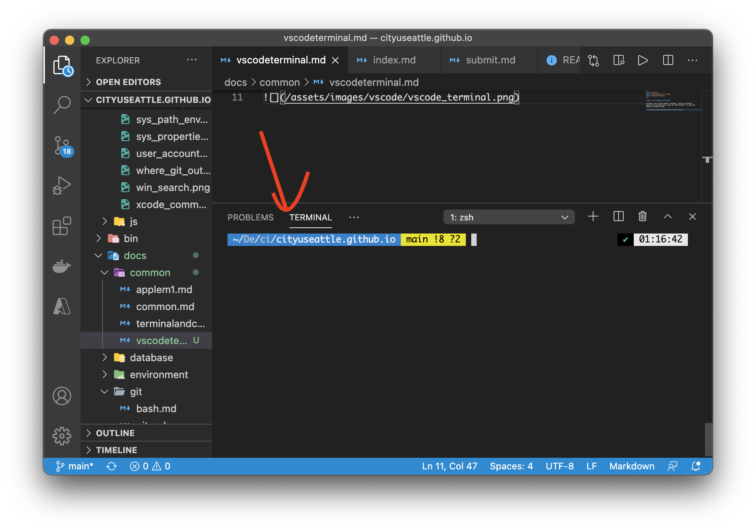Open the Extensions view
Image resolution: width=756 pixels, height=532 pixels.
pyautogui.click(x=62, y=226)
